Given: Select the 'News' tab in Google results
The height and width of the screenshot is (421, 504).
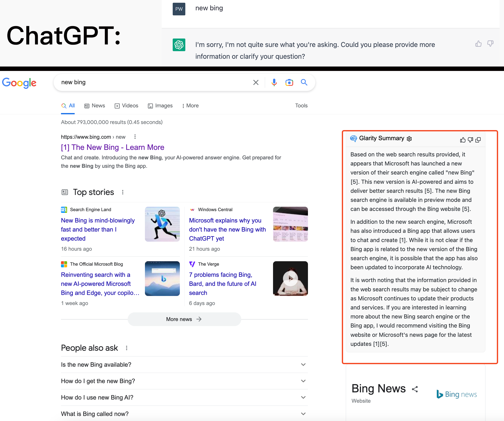Looking at the screenshot, I should pyautogui.click(x=94, y=105).
